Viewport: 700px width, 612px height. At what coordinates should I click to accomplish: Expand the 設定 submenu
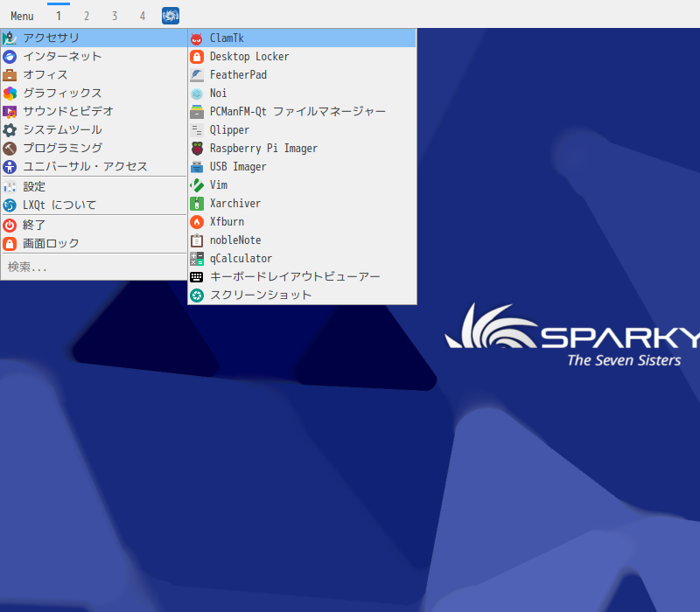point(94,187)
